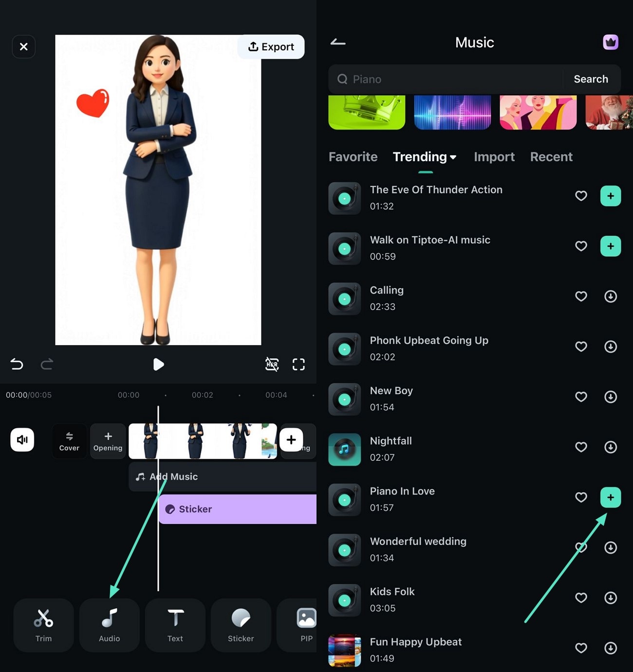Select the purple Sticker track
This screenshot has height=672, width=633.
[x=238, y=509]
